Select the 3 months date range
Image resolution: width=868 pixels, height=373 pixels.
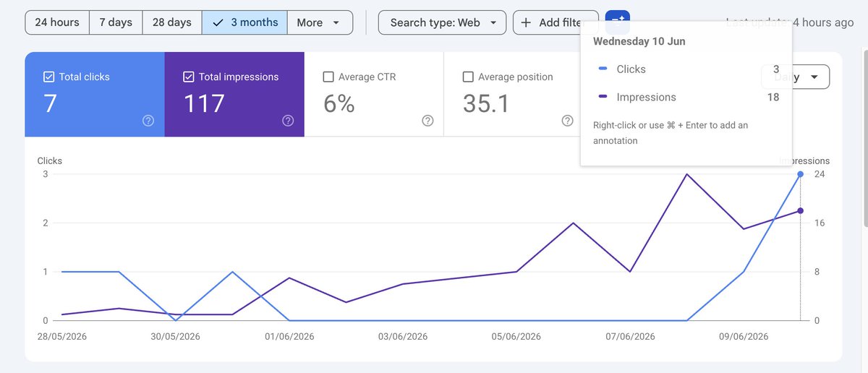click(244, 22)
